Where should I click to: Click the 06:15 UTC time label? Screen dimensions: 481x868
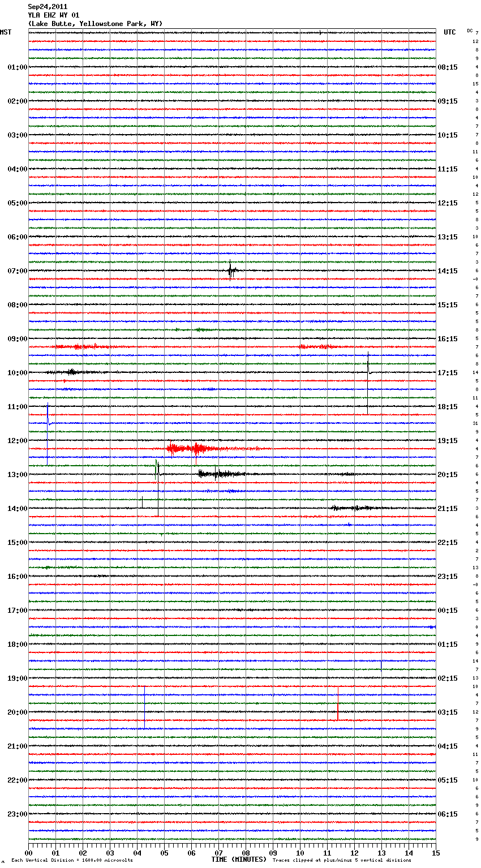click(448, 814)
